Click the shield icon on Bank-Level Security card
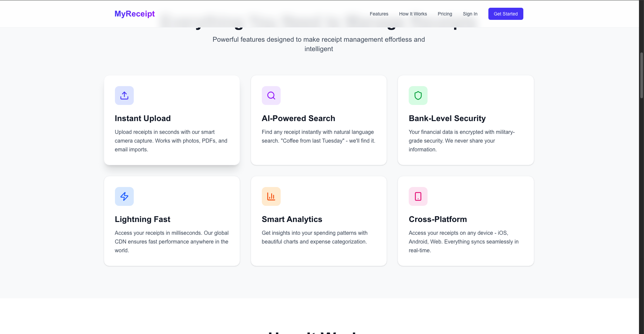The width and height of the screenshot is (644, 334). (x=418, y=95)
